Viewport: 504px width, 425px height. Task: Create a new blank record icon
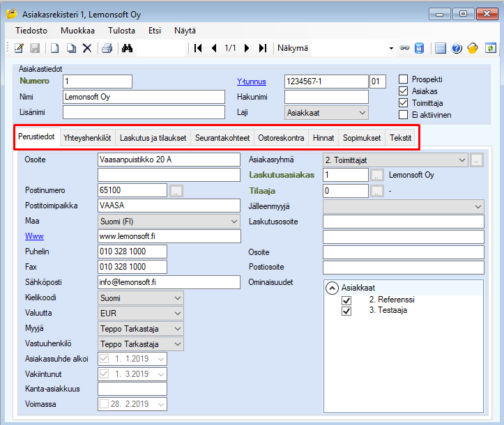click(x=55, y=48)
